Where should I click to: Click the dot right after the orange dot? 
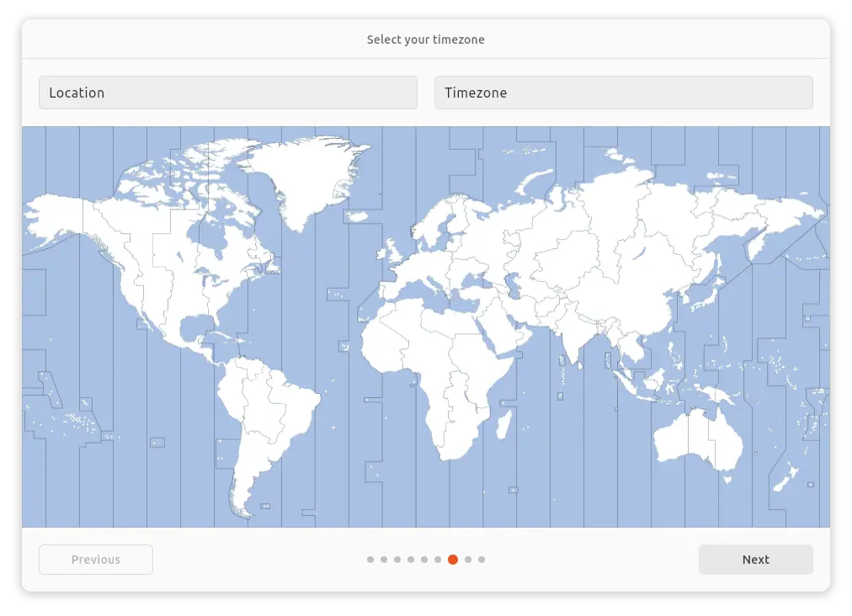[x=468, y=560]
